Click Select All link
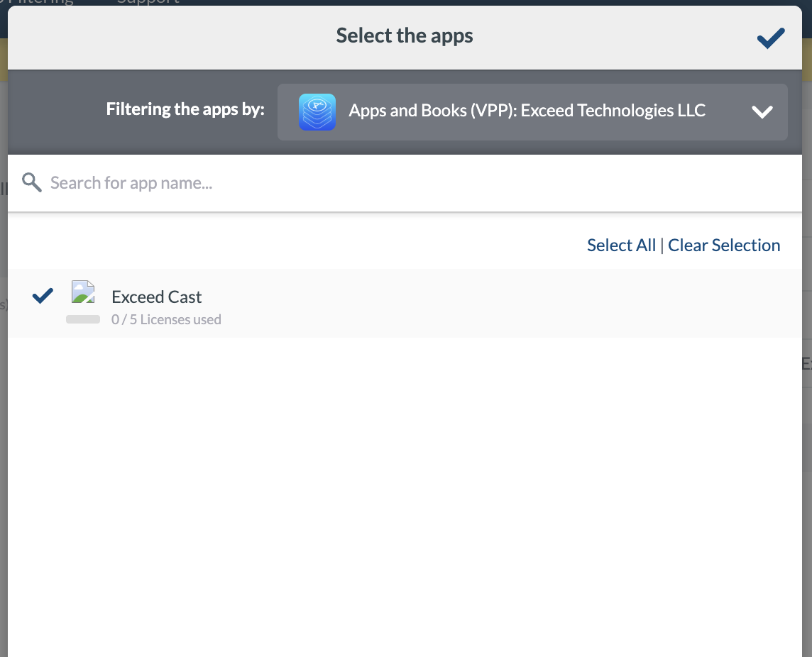 point(622,245)
